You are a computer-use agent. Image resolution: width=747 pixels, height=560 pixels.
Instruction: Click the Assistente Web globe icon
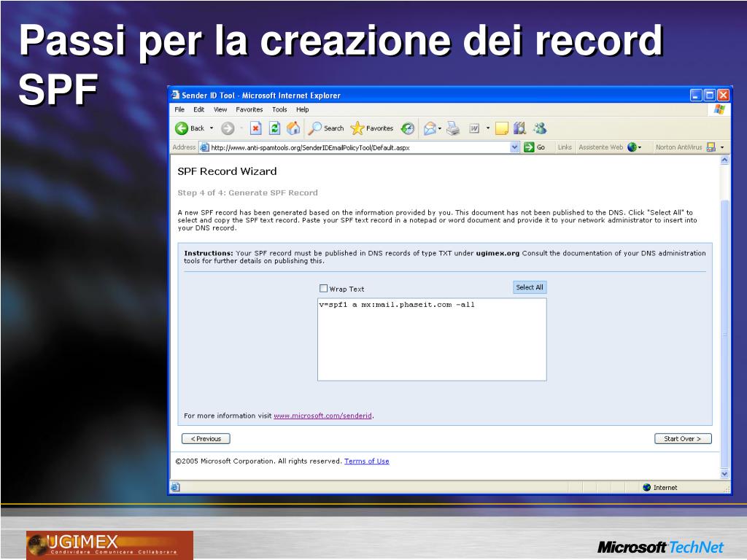click(632, 147)
